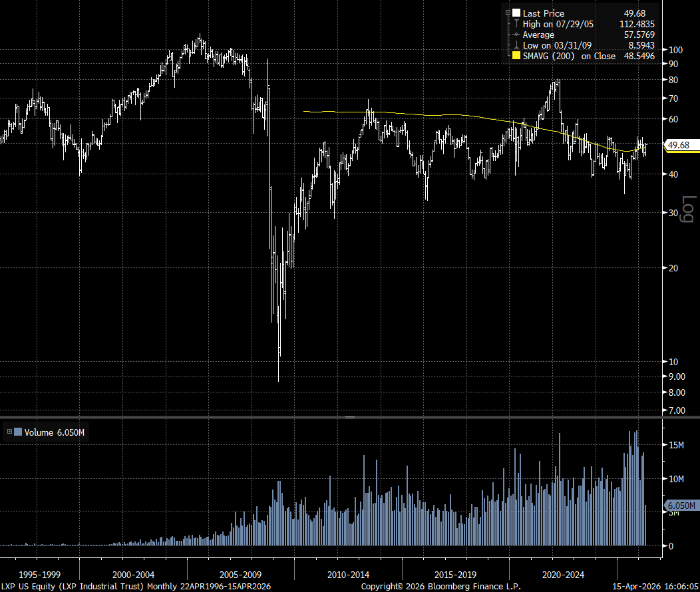Screen dimensions: 700x592
Task: Expand the Volume legend toggle
Action: [x=9, y=432]
